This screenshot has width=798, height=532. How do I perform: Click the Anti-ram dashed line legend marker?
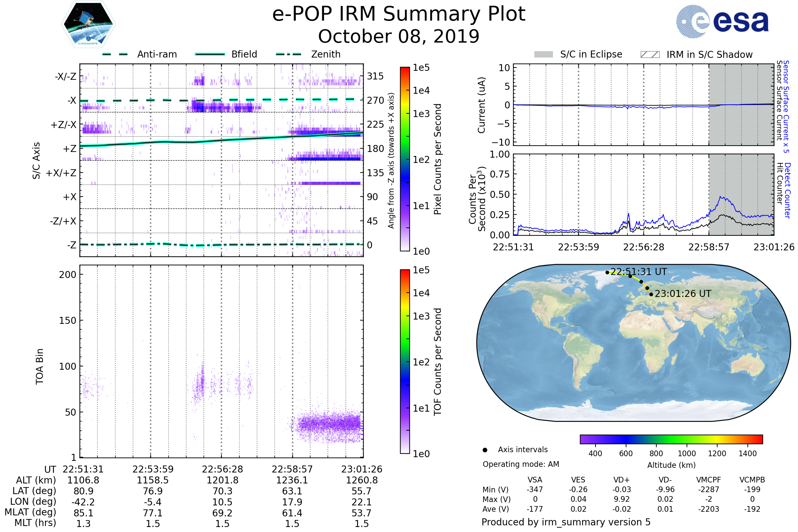(x=115, y=54)
